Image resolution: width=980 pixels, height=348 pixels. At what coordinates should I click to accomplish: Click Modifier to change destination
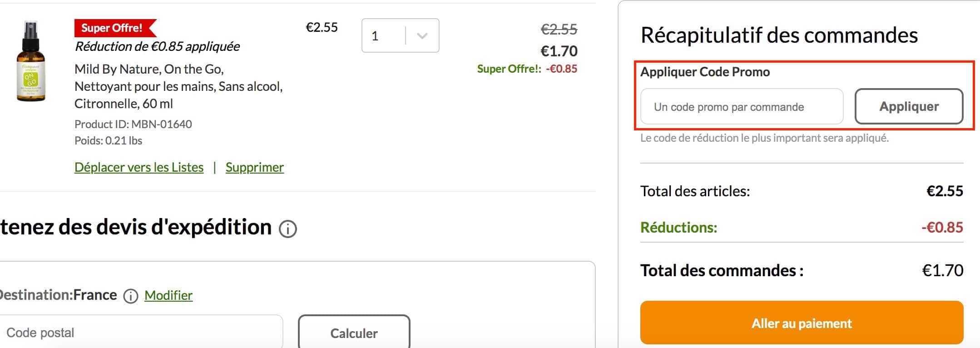point(168,295)
